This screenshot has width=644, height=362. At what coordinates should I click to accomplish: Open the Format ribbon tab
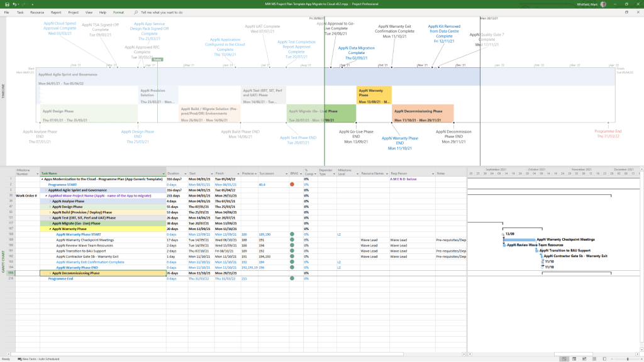(x=118, y=12)
